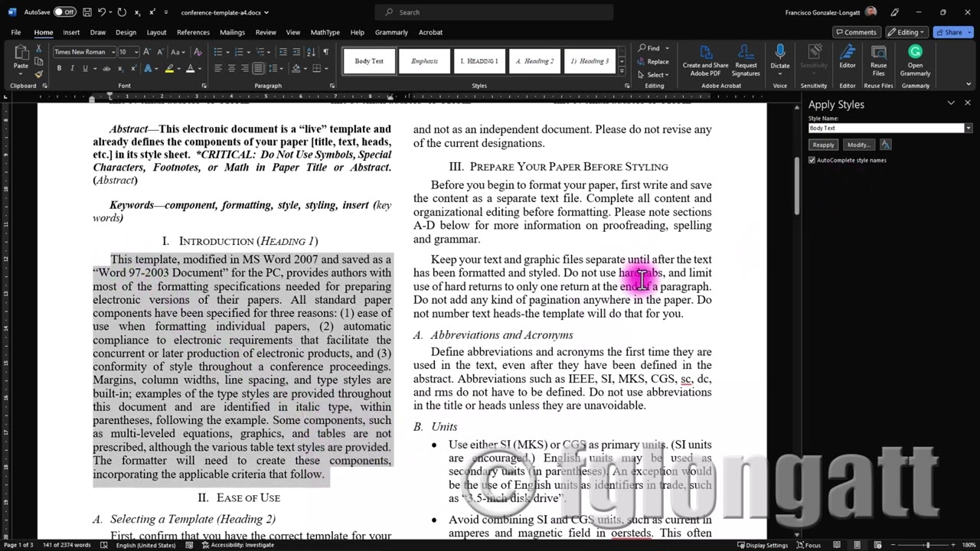
Task: Tick AutoComplete style names checkbox
Action: (x=812, y=160)
